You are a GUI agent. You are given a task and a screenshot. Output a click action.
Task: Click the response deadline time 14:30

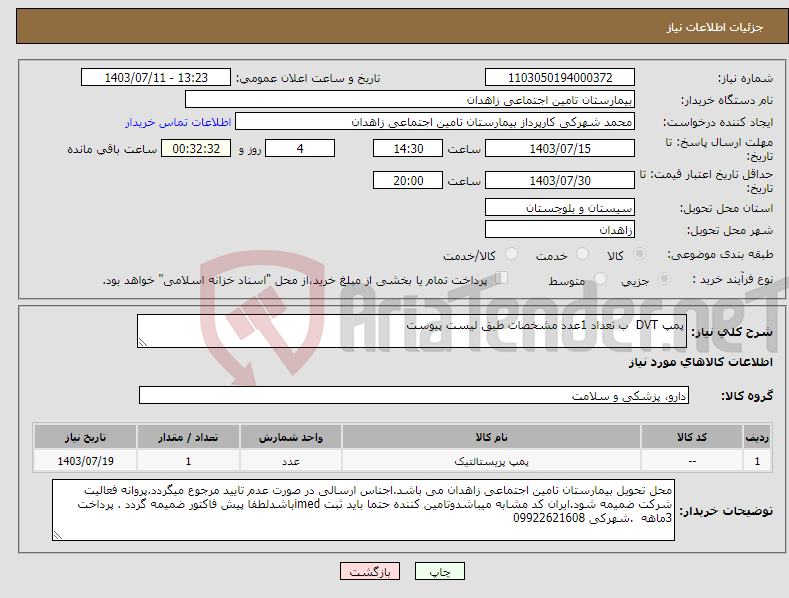click(408, 148)
